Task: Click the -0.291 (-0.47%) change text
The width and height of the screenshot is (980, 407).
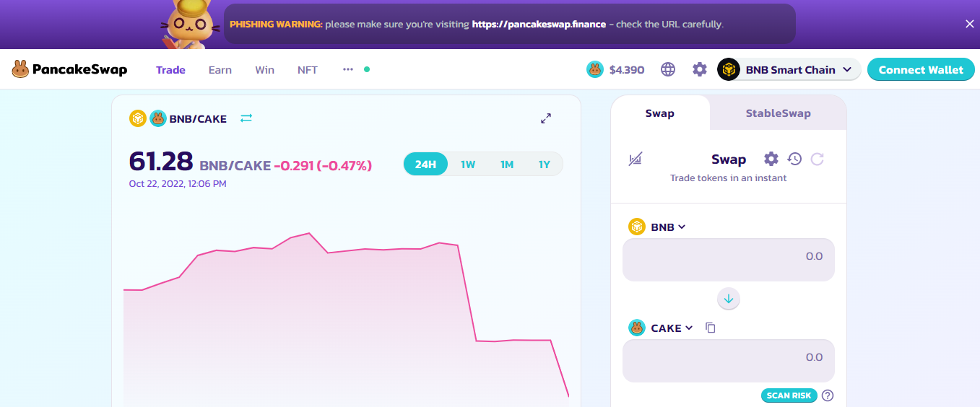Action: pos(323,165)
